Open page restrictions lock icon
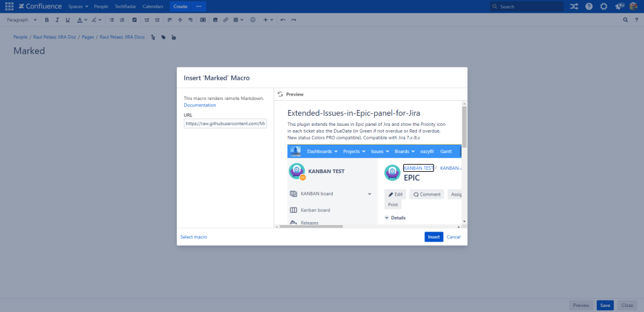 174,37
